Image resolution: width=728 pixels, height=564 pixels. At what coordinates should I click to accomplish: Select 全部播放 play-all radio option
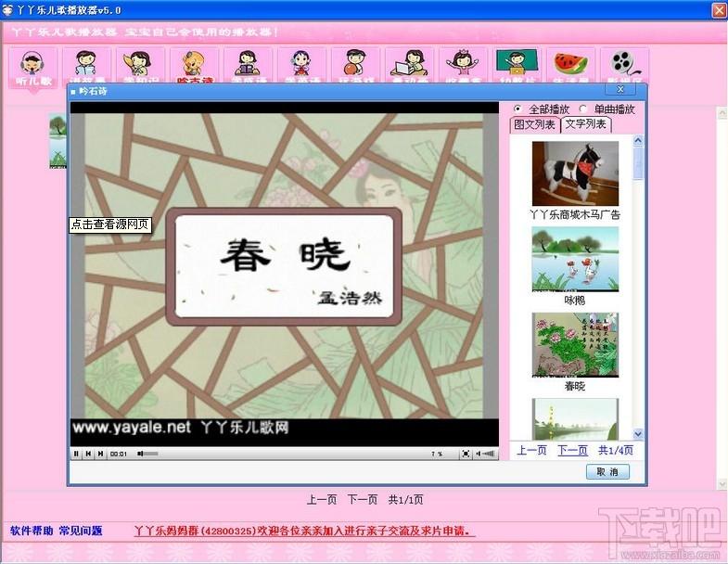pos(517,109)
